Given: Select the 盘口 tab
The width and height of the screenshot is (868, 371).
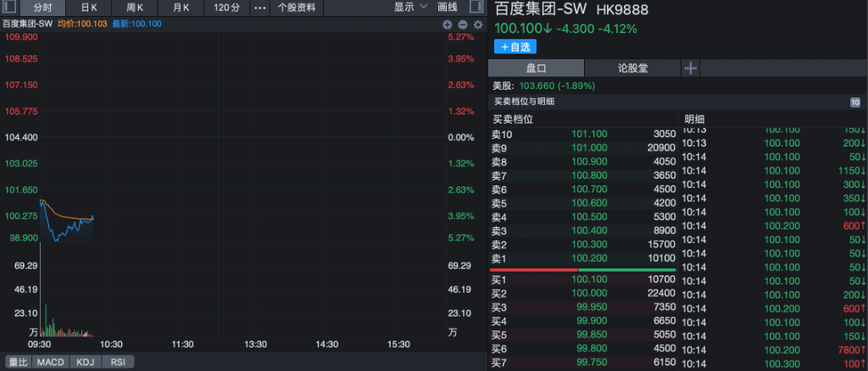Looking at the screenshot, I should [x=536, y=68].
